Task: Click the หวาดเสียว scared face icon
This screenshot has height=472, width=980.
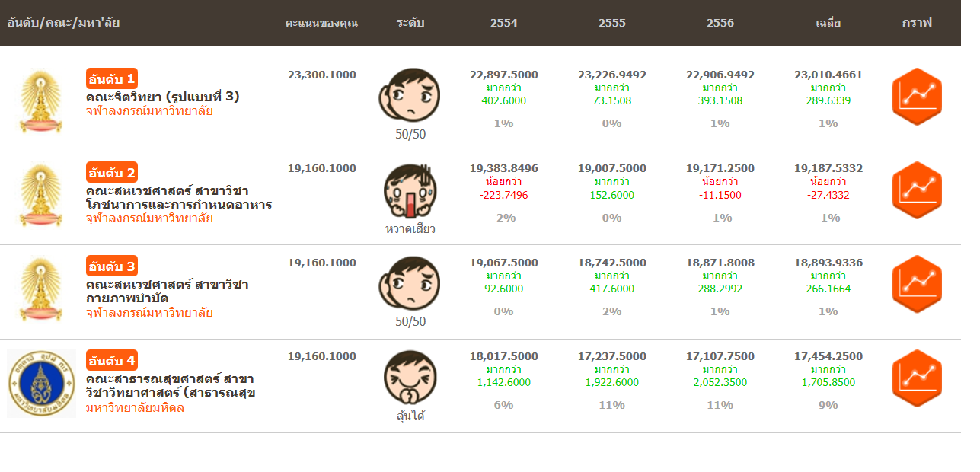Action: [x=410, y=190]
